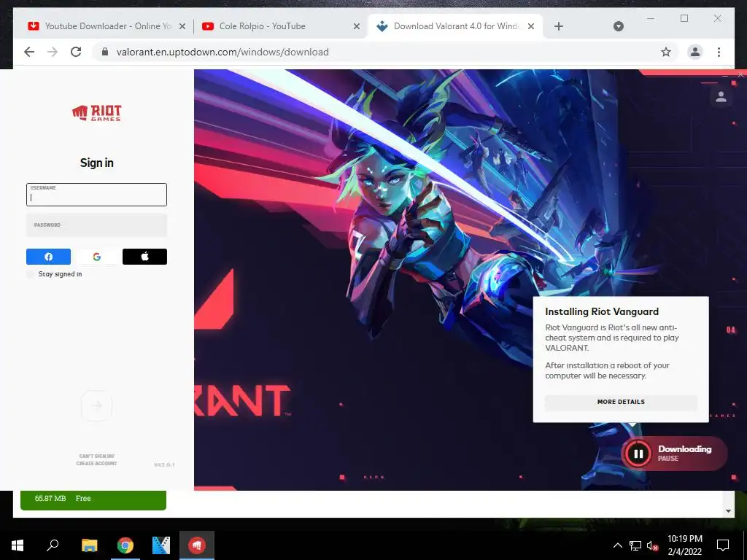Focus the Username input field

click(x=97, y=195)
